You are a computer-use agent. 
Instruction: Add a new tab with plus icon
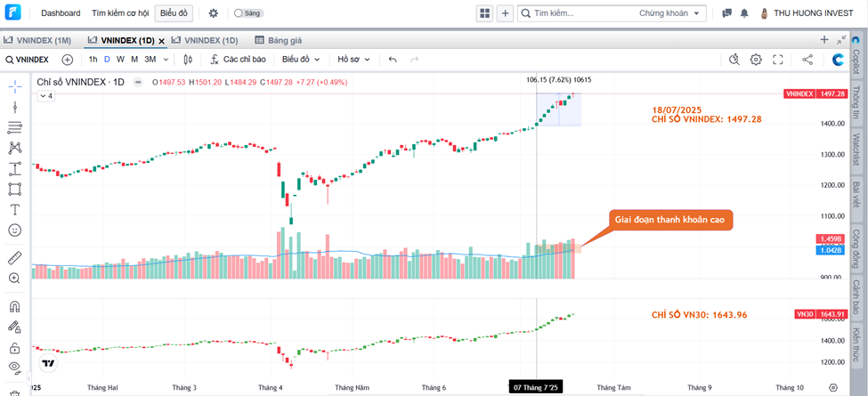(x=824, y=40)
